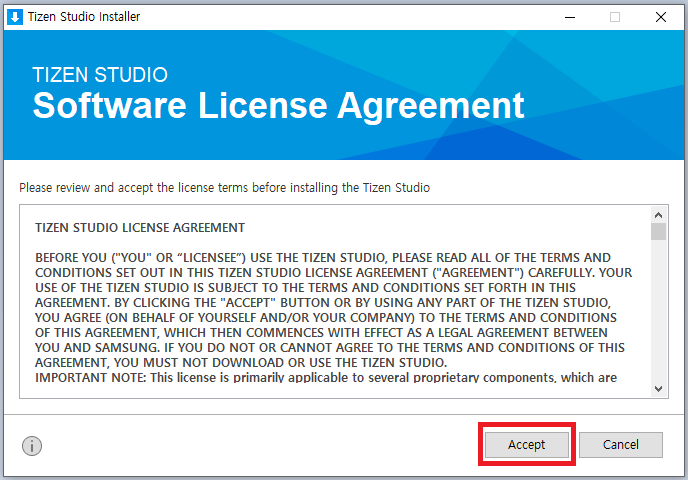Click the Tizen Studio Installer title bar icon
Image resolution: width=688 pixels, height=480 pixels.
(15, 17)
